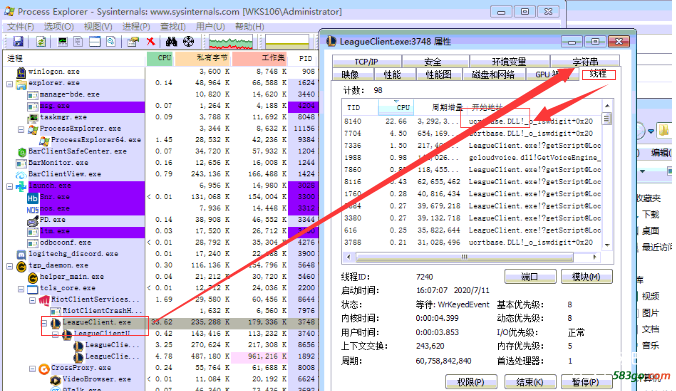The image size is (676, 391).
Task: Open the System Information monitor icon
Action: pyautogui.click(x=63, y=41)
